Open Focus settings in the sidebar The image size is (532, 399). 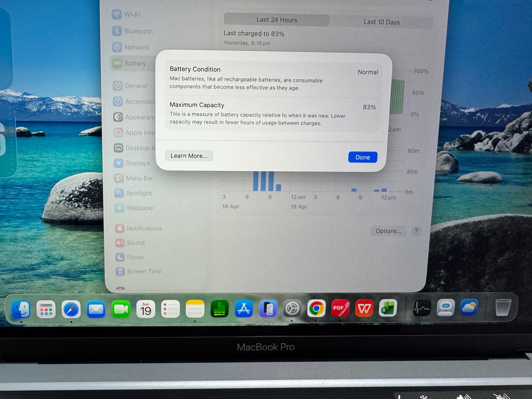coord(130,257)
